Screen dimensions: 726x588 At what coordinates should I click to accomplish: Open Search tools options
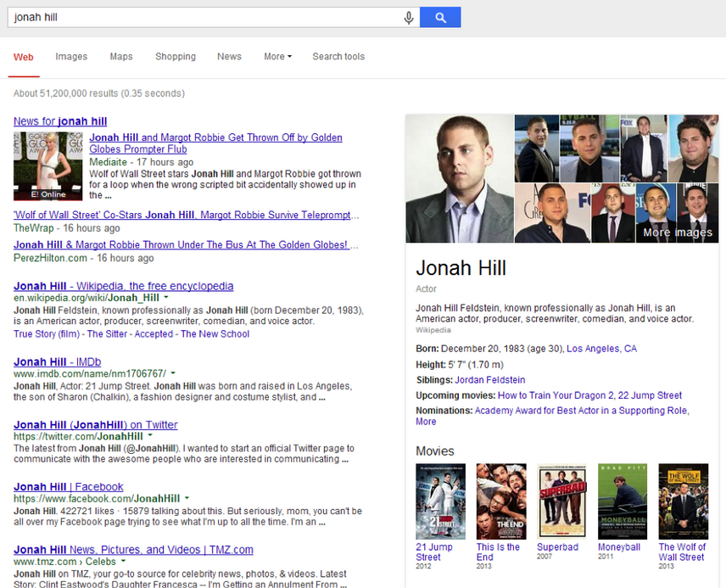tap(338, 57)
